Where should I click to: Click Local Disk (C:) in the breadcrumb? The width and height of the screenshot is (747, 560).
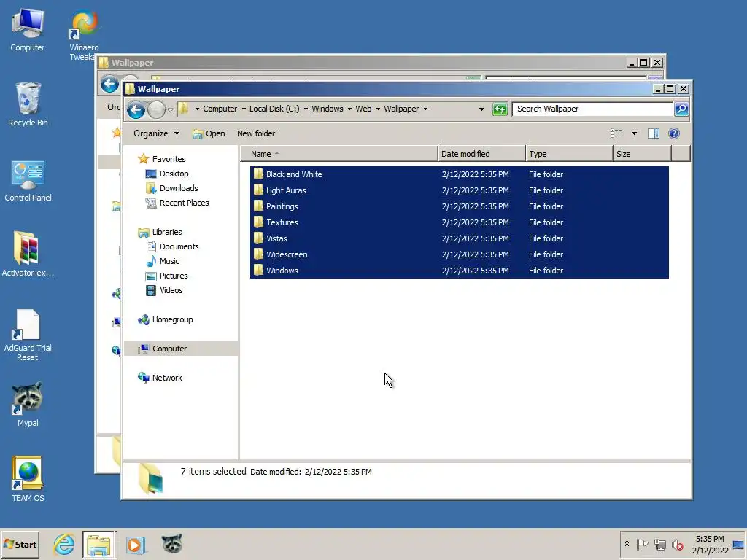coord(274,109)
